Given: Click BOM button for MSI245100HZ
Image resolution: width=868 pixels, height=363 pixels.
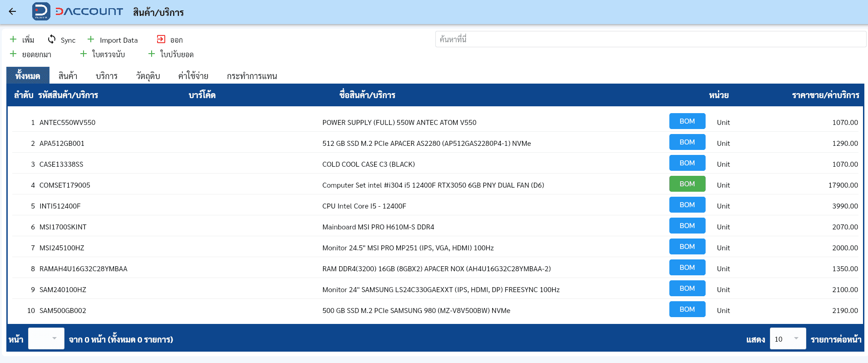Looking at the screenshot, I should click(x=687, y=247).
